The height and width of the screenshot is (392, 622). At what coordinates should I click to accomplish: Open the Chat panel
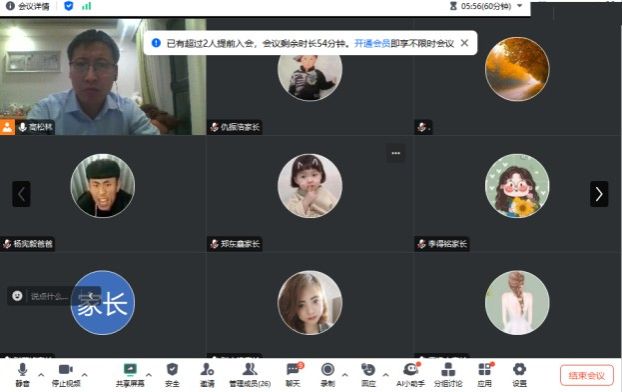(x=293, y=375)
